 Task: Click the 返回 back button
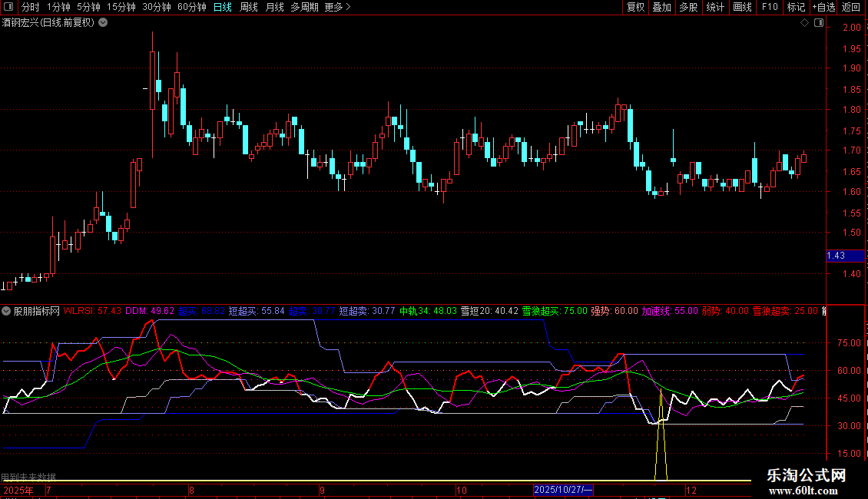point(851,8)
